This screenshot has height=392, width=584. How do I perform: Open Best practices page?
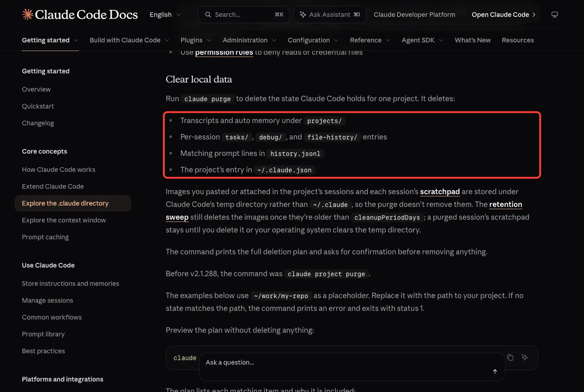tap(43, 351)
